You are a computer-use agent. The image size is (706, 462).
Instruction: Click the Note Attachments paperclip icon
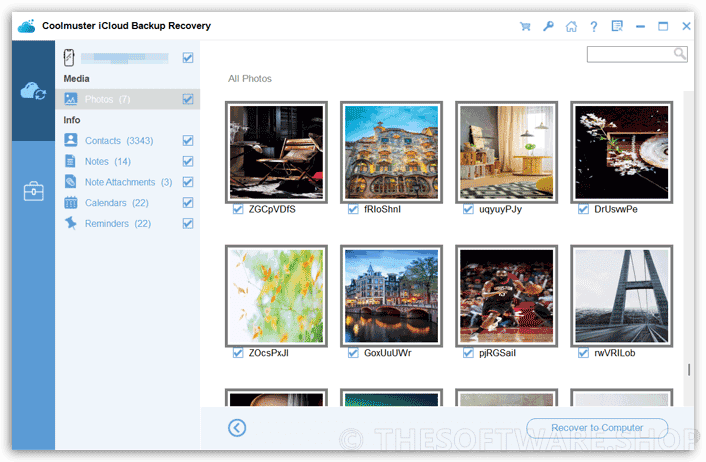(70, 181)
